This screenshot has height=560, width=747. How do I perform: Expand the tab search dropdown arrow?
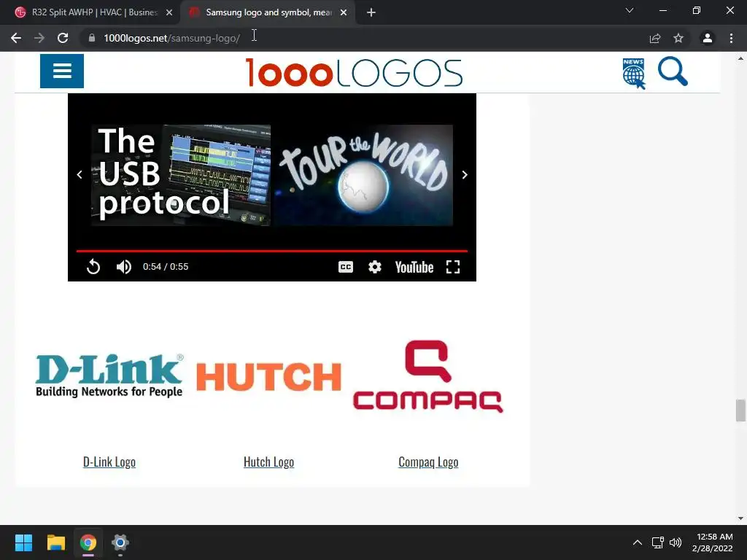click(x=630, y=10)
